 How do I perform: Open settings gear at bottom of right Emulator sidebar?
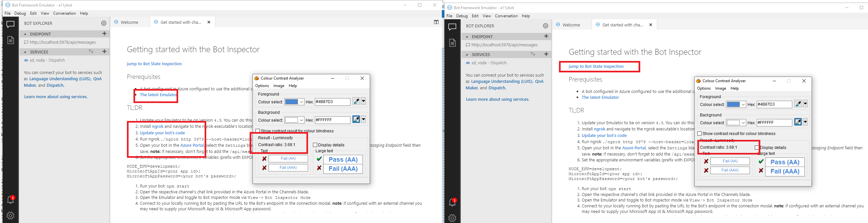click(x=452, y=218)
